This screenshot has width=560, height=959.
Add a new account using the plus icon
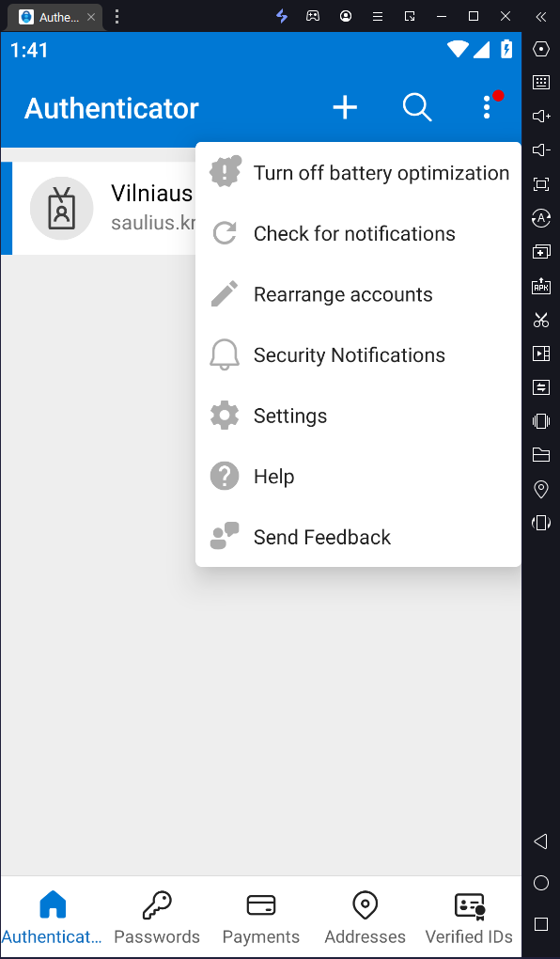coord(345,107)
